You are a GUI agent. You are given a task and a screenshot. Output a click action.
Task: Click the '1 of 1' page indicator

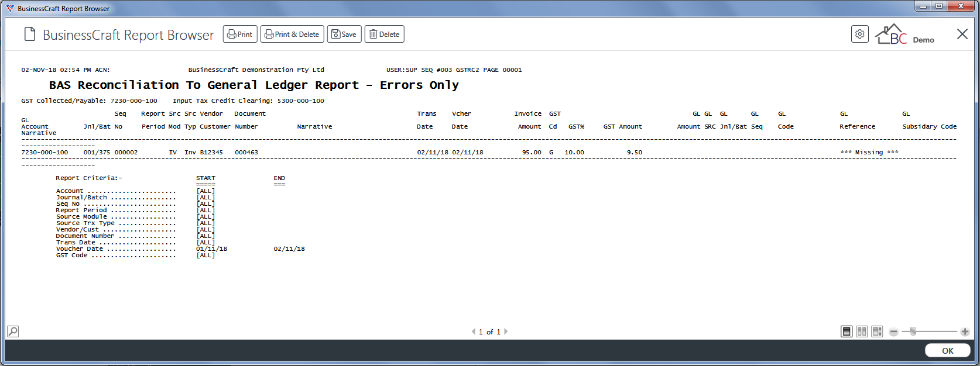(489, 332)
